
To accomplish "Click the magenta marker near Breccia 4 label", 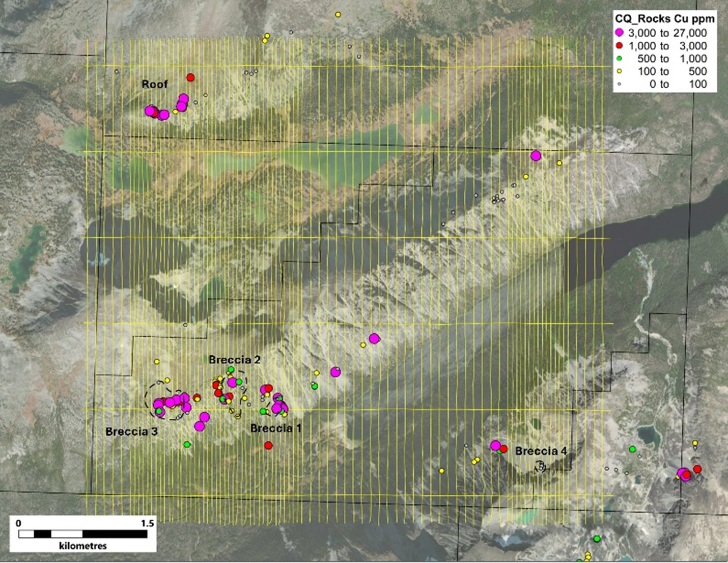I will (x=495, y=445).
